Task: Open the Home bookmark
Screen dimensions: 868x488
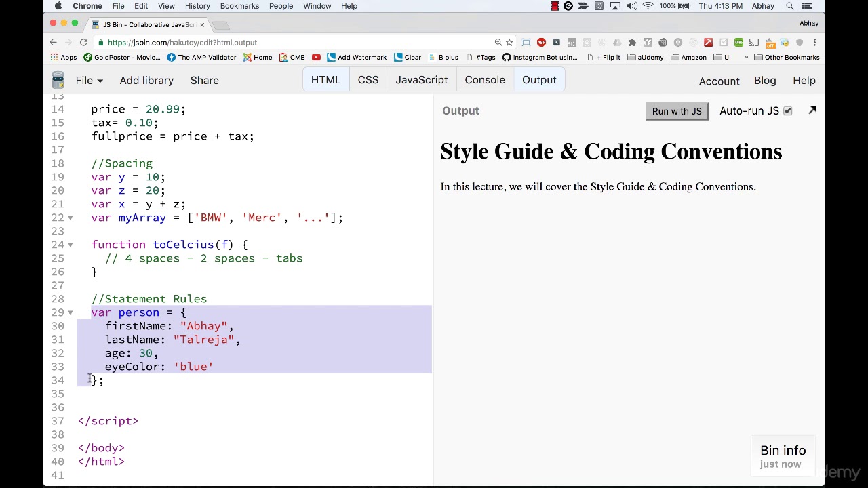Action: click(258, 58)
